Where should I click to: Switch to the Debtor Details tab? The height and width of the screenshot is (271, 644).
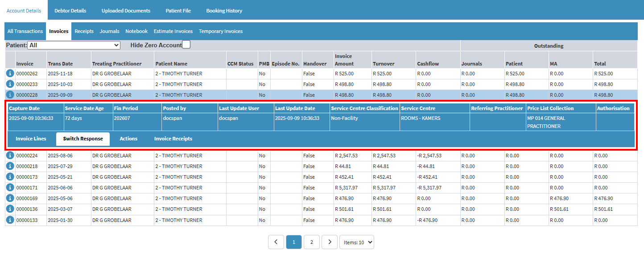coord(70,11)
